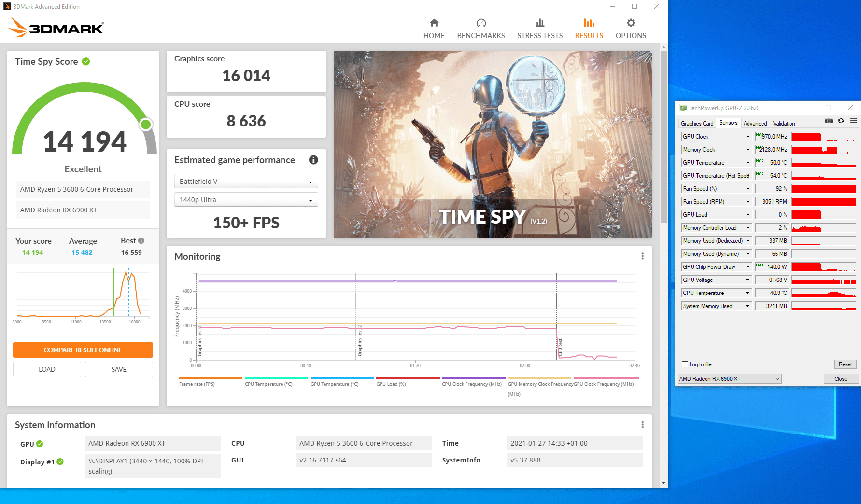Toggle GPU Temperature legend swatch
The image size is (861, 504).
[342, 378]
